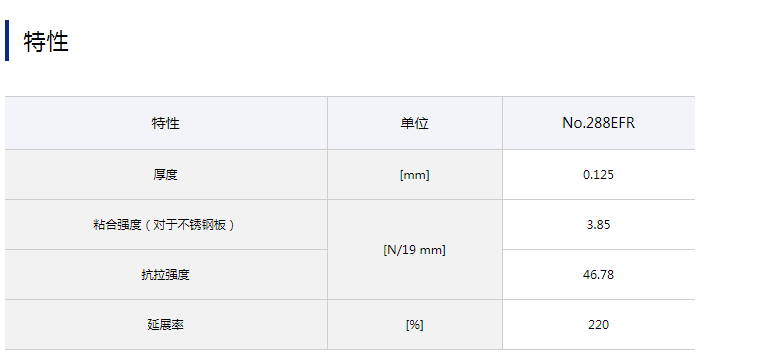Click blank space between heading and table

(x=349, y=79)
